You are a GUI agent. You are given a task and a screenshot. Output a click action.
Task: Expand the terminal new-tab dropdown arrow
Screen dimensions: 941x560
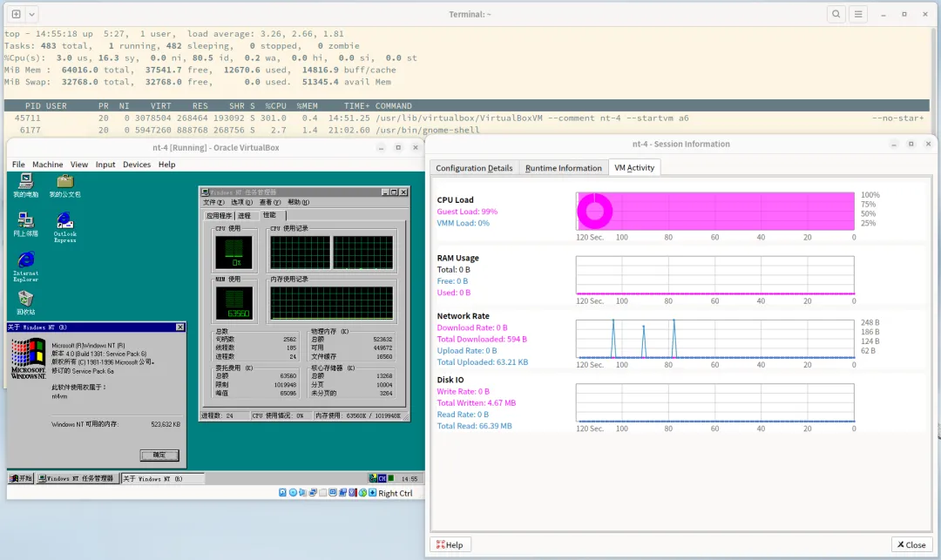pos(31,14)
